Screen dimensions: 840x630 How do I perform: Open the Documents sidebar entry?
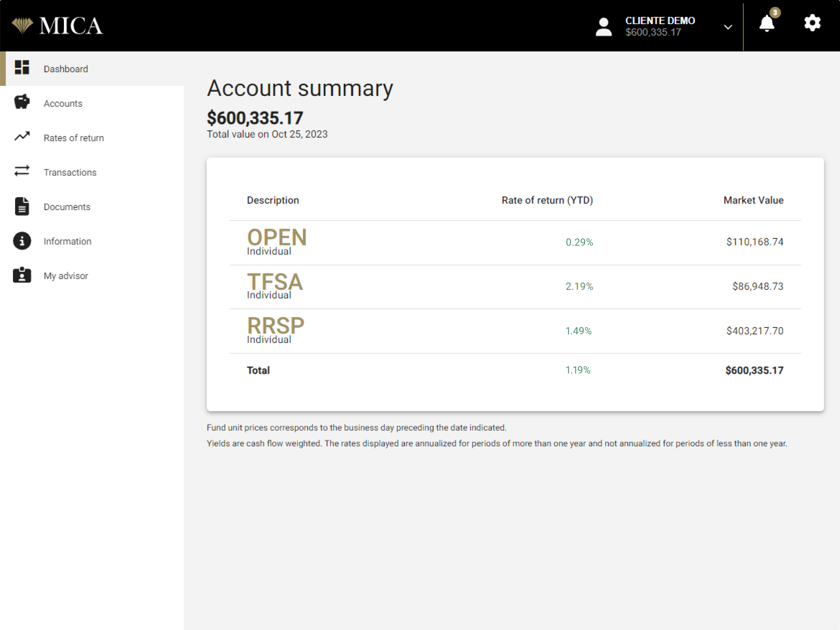click(x=92, y=207)
